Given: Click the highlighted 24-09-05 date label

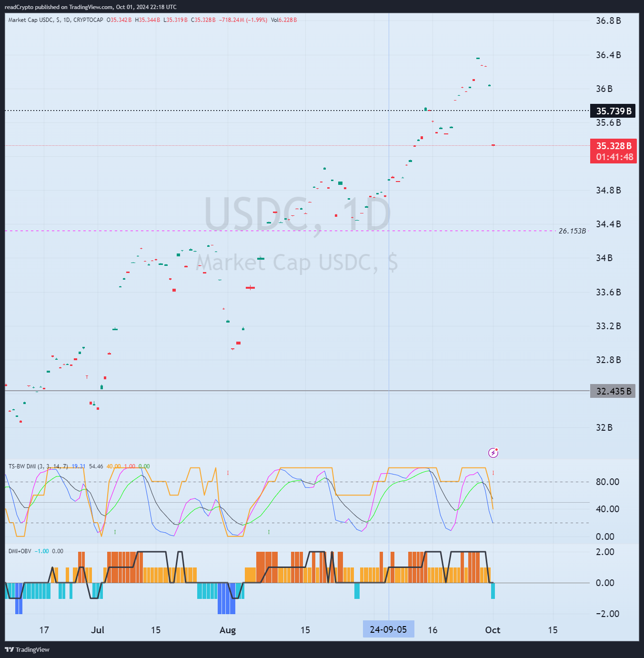Looking at the screenshot, I should (x=388, y=629).
